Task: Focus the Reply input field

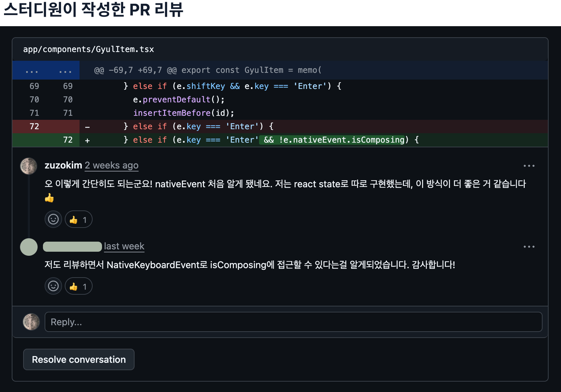Action: click(294, 322)
